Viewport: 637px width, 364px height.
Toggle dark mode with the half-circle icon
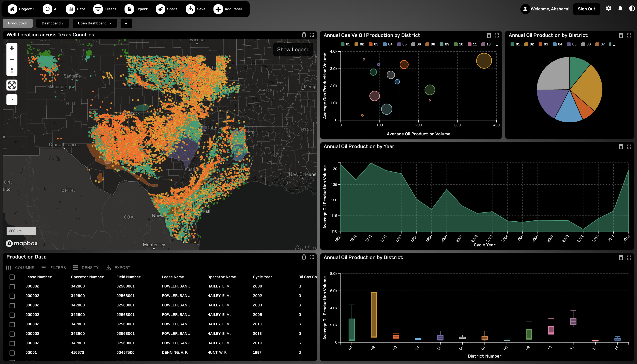click(x=631, y=9)
